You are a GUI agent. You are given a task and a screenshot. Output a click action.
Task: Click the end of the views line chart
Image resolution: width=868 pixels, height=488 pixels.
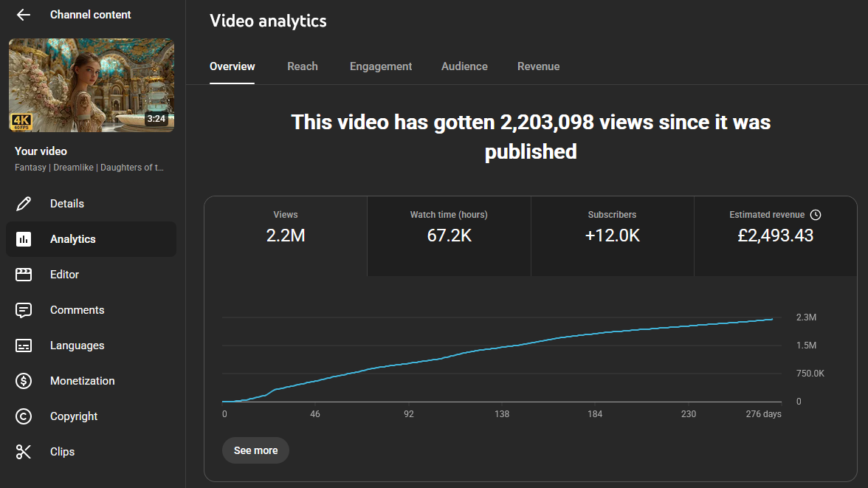pos(772,319)
